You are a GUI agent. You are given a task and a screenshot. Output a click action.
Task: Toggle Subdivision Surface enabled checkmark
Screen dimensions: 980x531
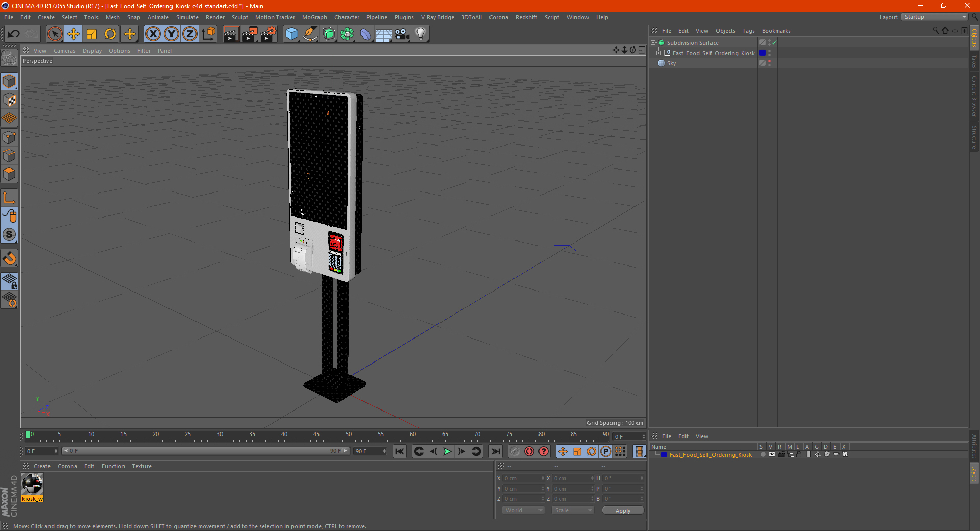point(774,43)
